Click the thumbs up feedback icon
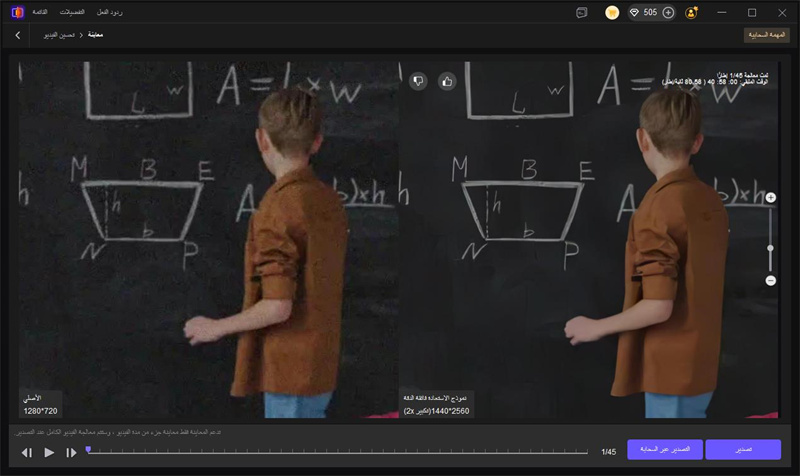Image resolution: width=800 pixels, height=476 pixels. click(447, 81)
